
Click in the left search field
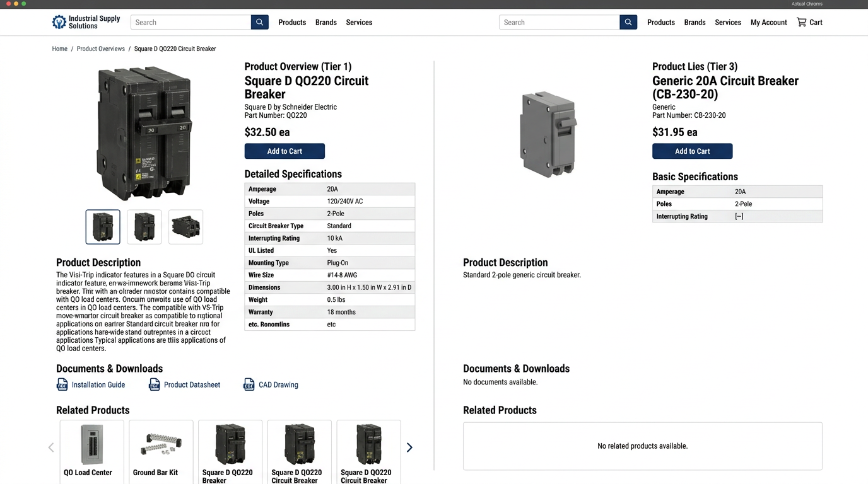(x=191, y=22)
